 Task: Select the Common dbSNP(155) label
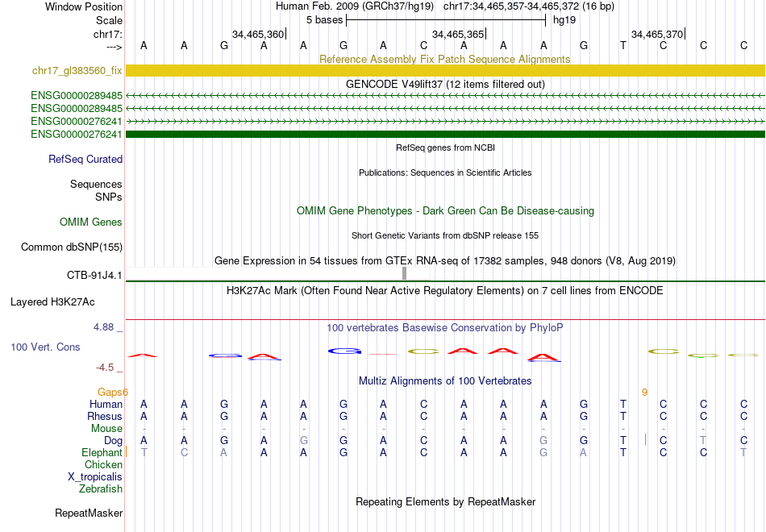tap(72, 247)
